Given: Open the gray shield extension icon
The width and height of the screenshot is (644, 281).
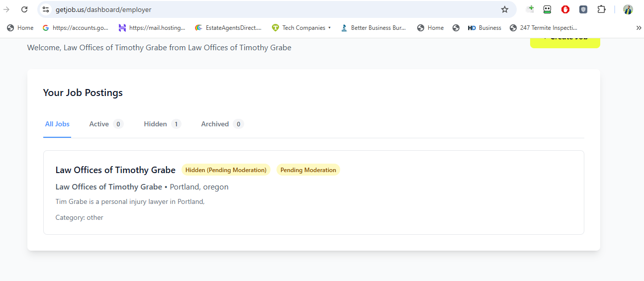Looking at the screenshot, I should (583, 9).
